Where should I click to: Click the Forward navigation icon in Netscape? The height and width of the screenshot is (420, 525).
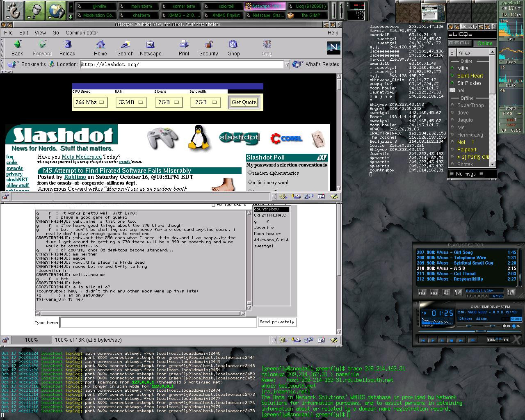point(42,48)
